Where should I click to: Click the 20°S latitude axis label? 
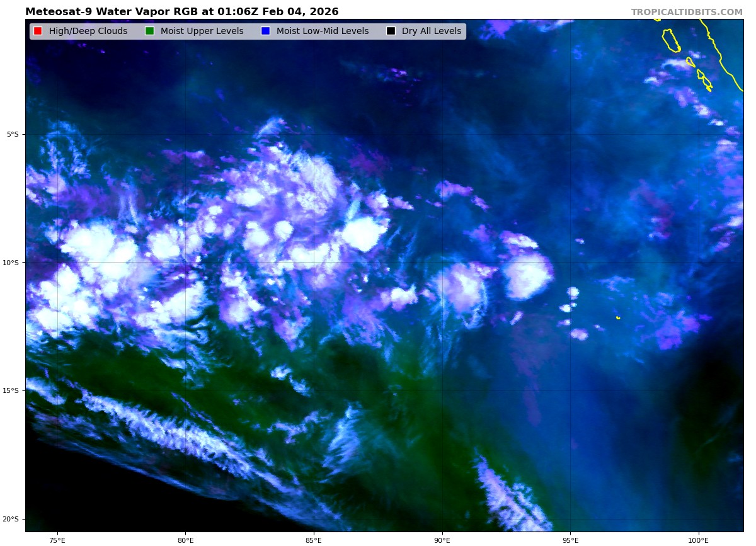(x=11, y=520)
